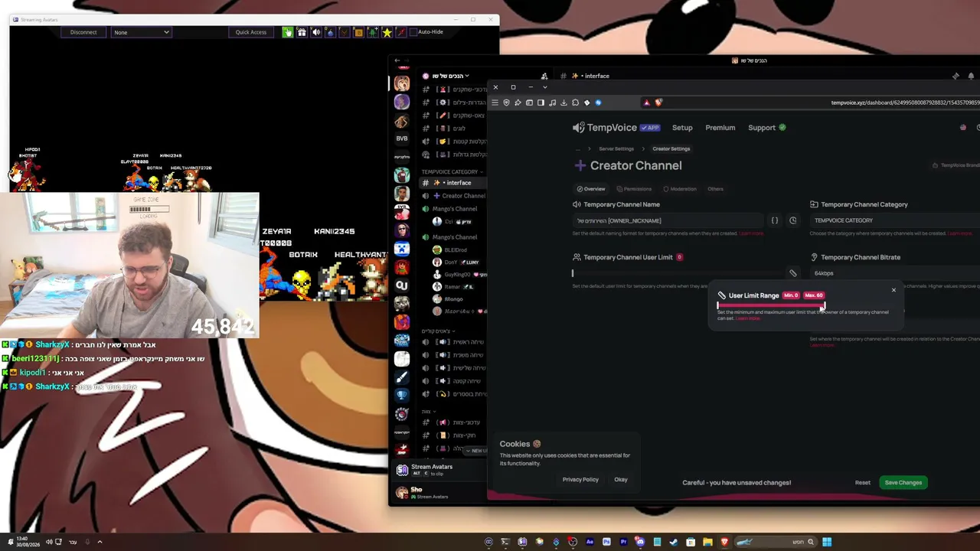The image size is (980, 551).
Task: Open After Effects from the taskbar
Action: click(590, 543)
